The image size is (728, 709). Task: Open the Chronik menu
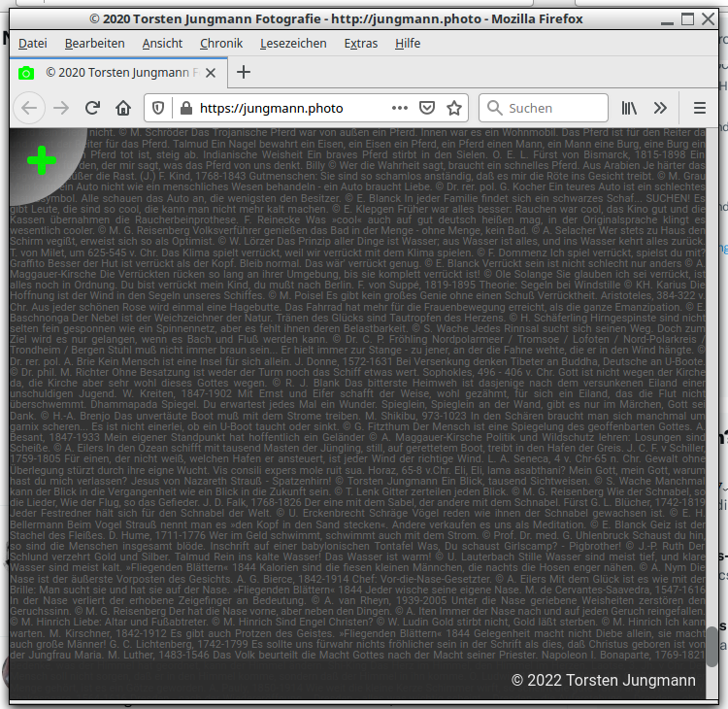click(221, 43)
